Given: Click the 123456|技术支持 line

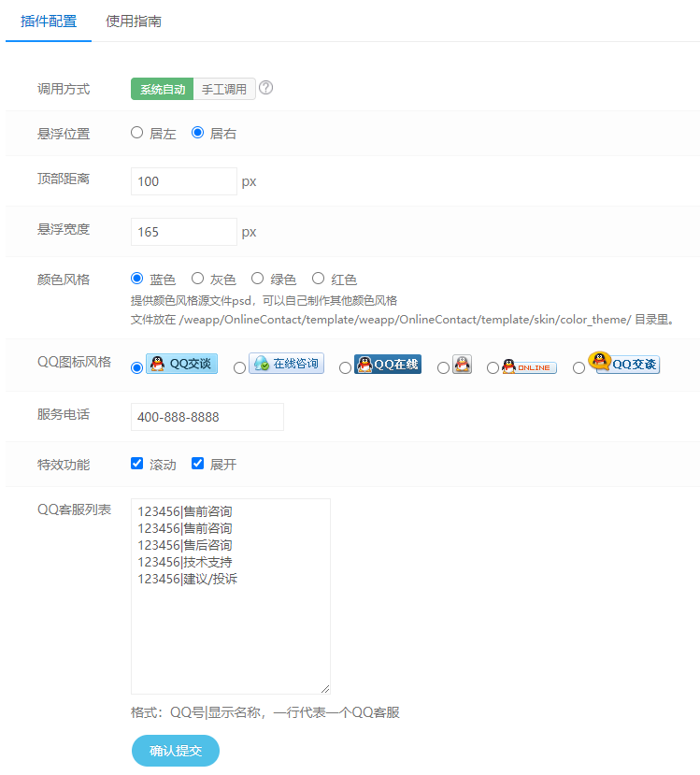Looking at the screenshot, I should (x=185, y=562).
